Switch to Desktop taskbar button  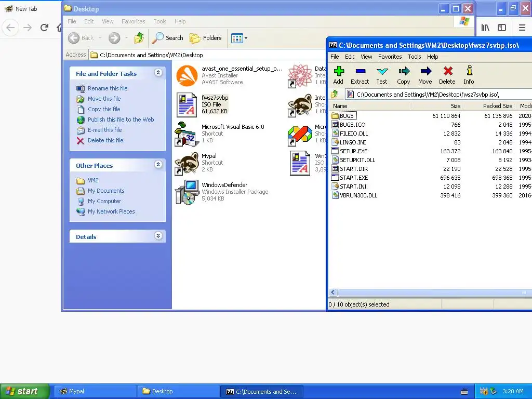178,391
